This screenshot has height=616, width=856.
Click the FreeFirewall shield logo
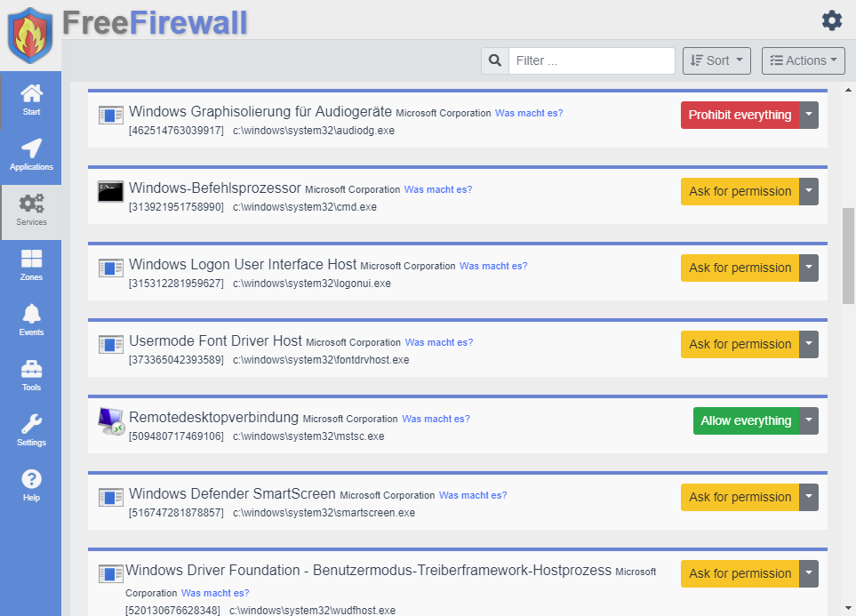point(29,35)
